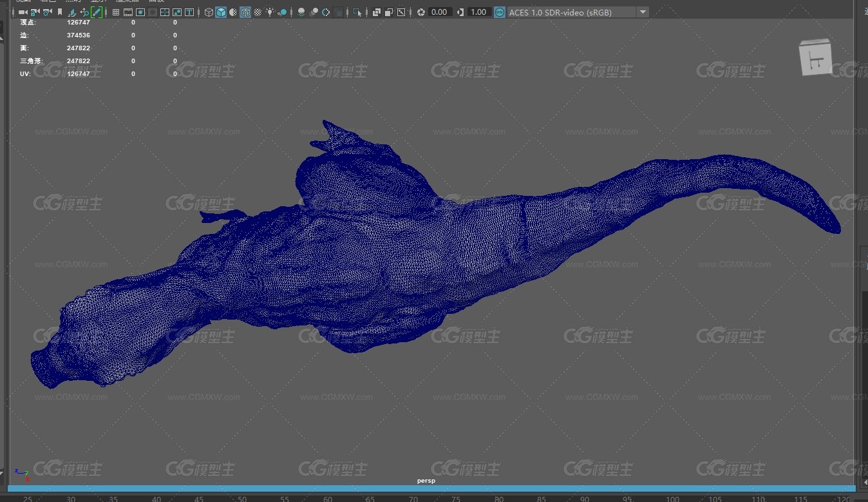Screen dimensions: 868x502
Task: Open the ACES 1.0 SDR-video color space dropdown
Action: [578, 12]
